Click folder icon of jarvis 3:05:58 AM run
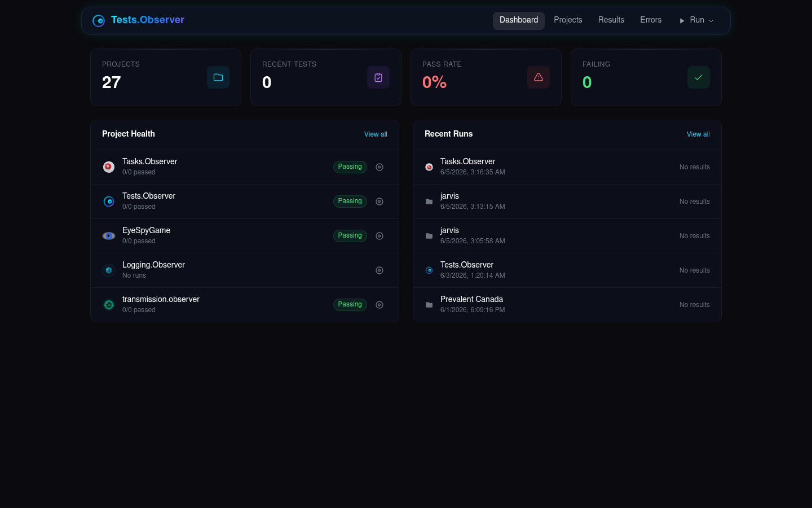Image resolution: width=812 pixels, height=508 pixels. (x=429, y=236)
